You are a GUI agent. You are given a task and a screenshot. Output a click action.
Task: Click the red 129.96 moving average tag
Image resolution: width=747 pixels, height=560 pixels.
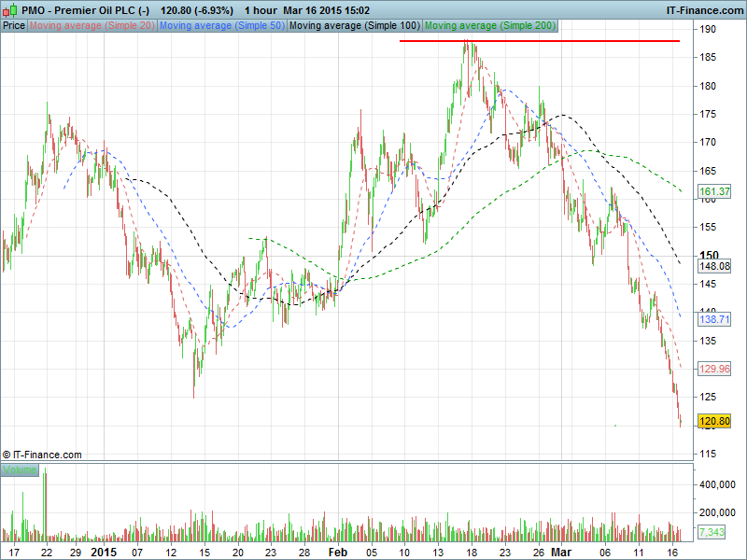pos(713,369)
